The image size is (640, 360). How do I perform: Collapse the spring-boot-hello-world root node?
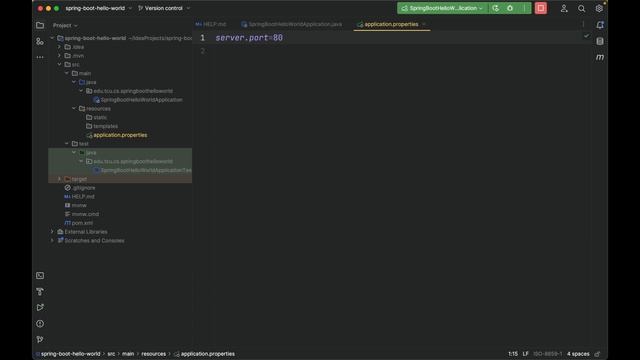[52, 38]
